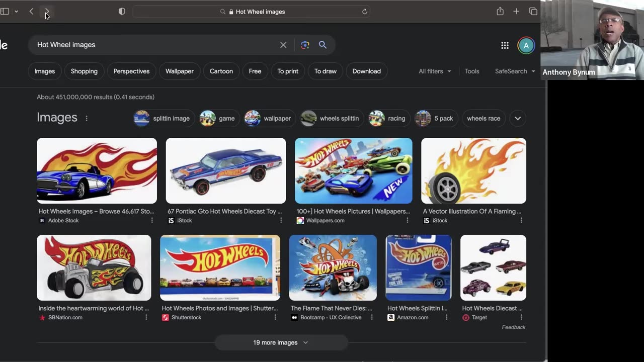This screenshot has height=362, width=644.
Task: Open Inside the heartwarming world link
Action: pyautogui.click(x=94, y=308)
